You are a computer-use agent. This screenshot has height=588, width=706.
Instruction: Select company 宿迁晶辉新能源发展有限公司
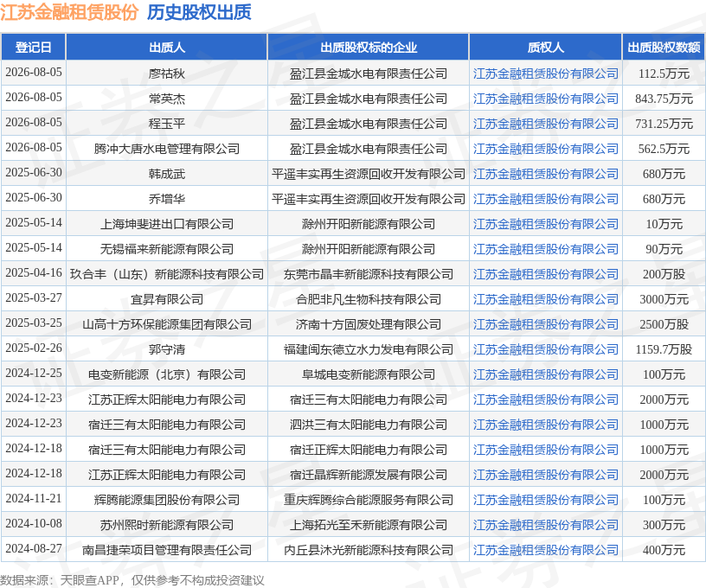pos(369,475)
